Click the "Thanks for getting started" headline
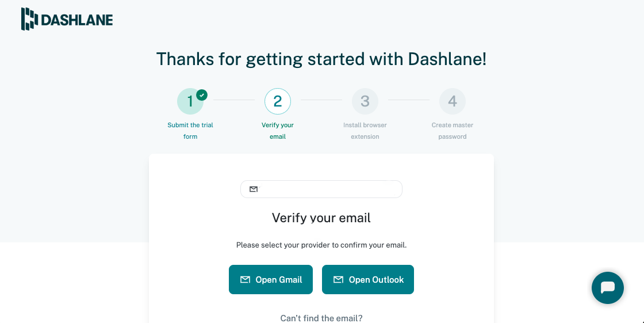Viewport: 644px width, 323px height. [x=321, y=59]
